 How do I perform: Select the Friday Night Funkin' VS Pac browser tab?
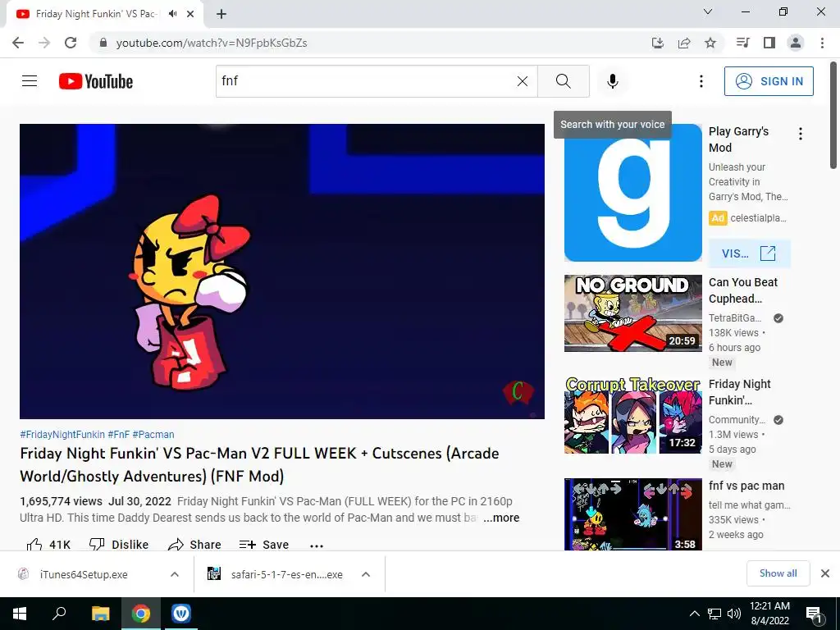coord(104,14)
